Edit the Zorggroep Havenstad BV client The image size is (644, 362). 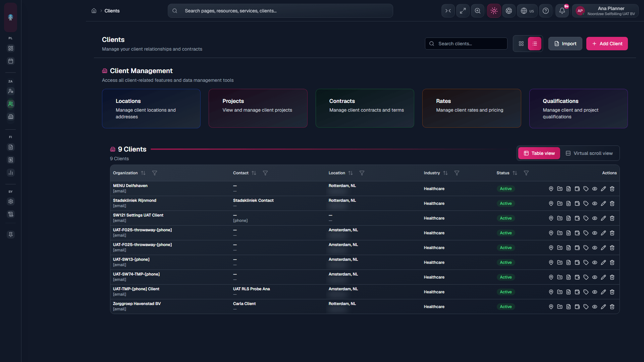[x=603, y=307]
